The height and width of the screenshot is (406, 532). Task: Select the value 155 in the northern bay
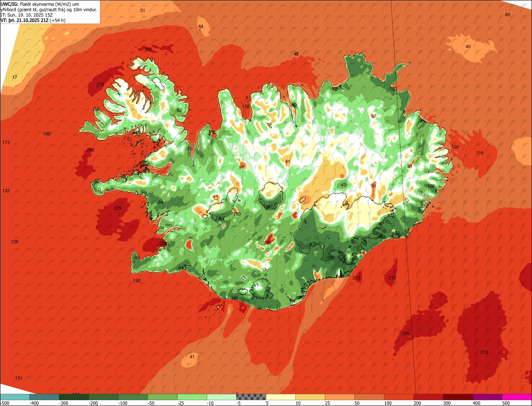[246, 107]
